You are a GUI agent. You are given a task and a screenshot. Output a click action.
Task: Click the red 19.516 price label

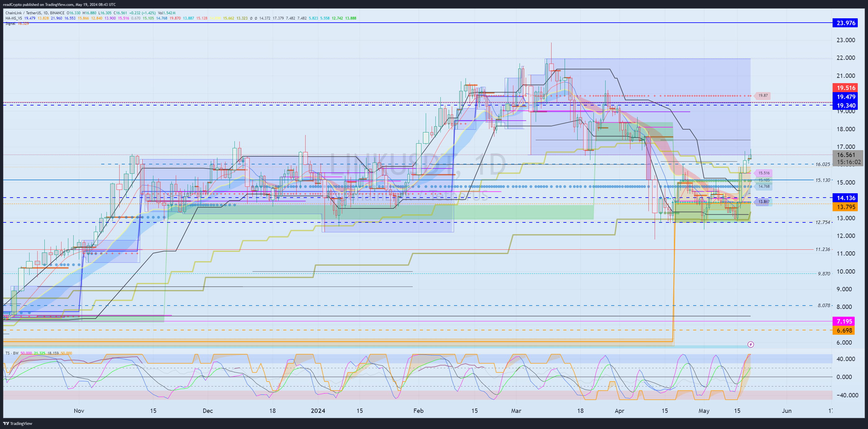[846, 88]
